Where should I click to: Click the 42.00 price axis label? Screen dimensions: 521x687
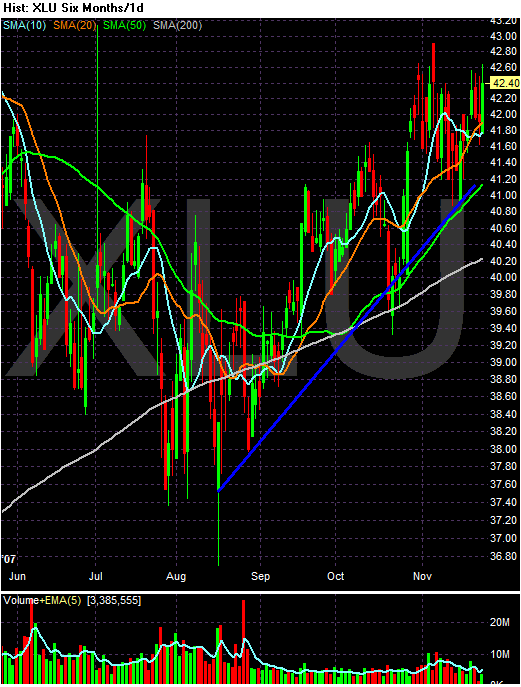click(503, 114)
